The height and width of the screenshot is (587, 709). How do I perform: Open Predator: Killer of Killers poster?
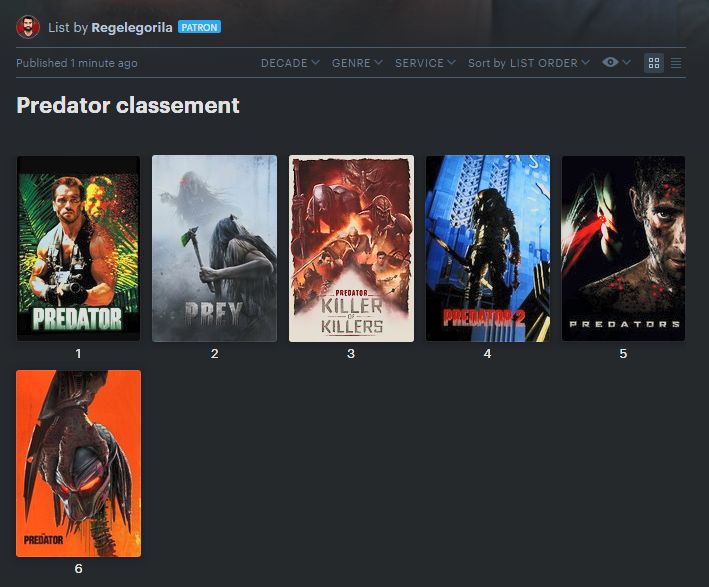coord(351,248)
